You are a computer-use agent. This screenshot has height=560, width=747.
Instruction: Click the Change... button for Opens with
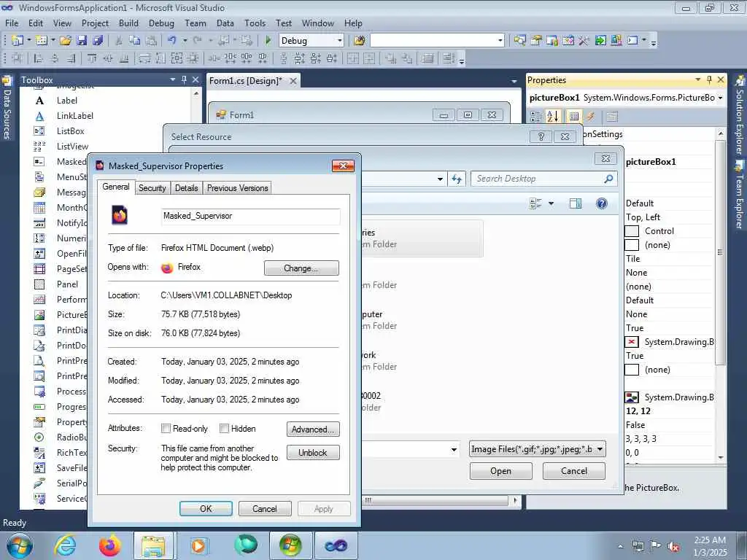coord(301,268)
